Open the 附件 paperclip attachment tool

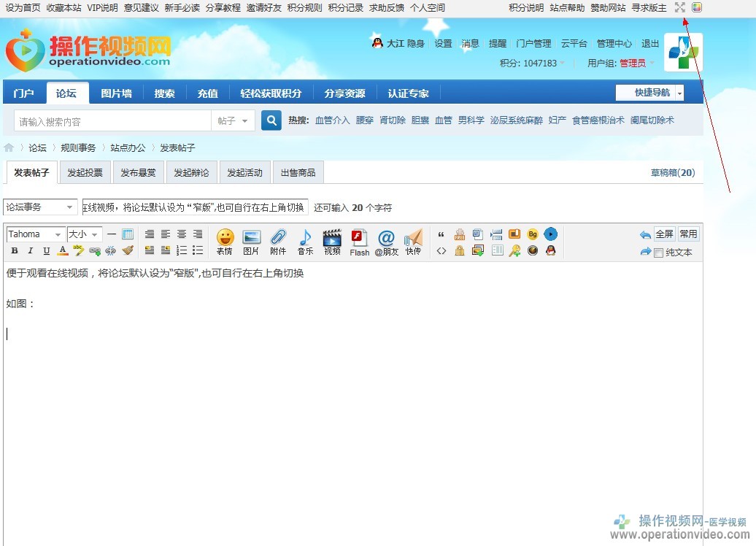[278, 241]
